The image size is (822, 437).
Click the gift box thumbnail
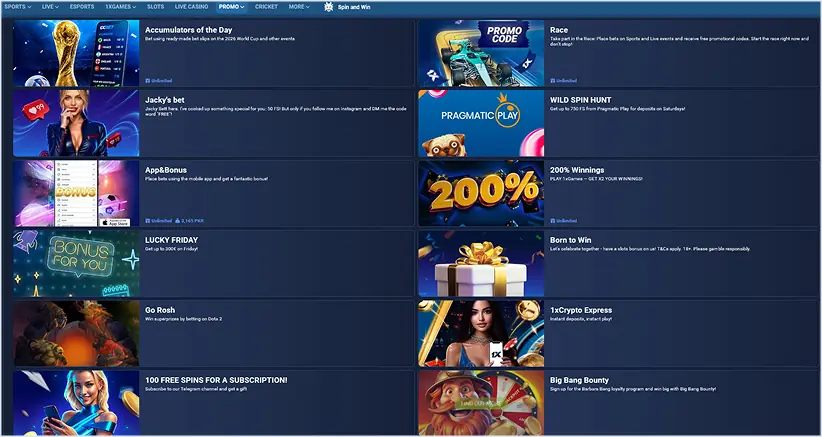click(x=481, y=263)
